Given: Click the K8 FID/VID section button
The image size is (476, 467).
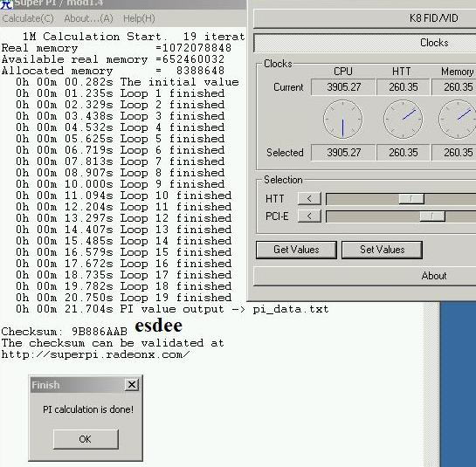Looking at the screenshot, I should click(x=364, y=18).
